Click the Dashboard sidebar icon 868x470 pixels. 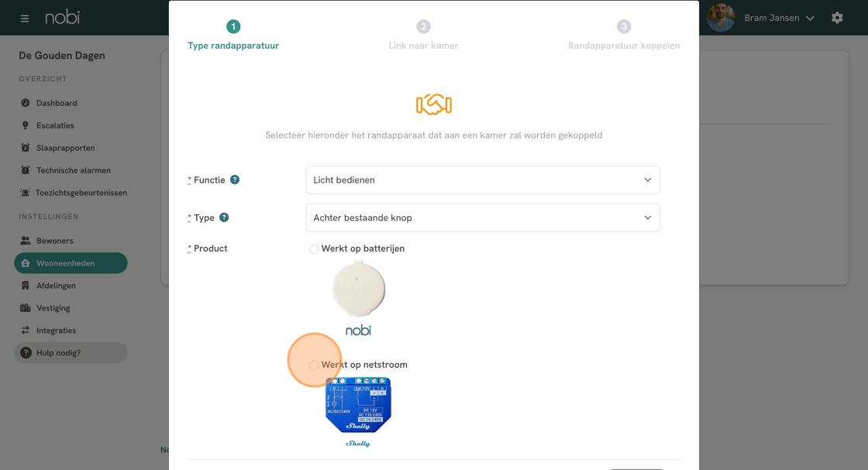coord(26,103)
